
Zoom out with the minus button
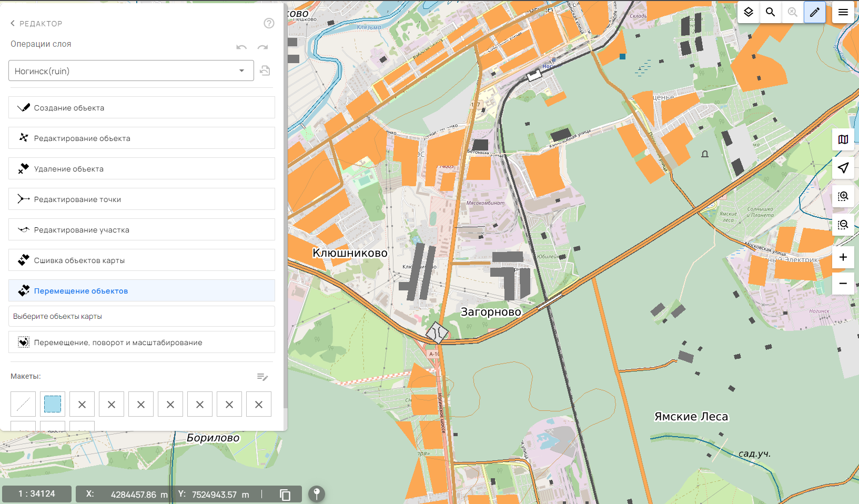point(843,283)
